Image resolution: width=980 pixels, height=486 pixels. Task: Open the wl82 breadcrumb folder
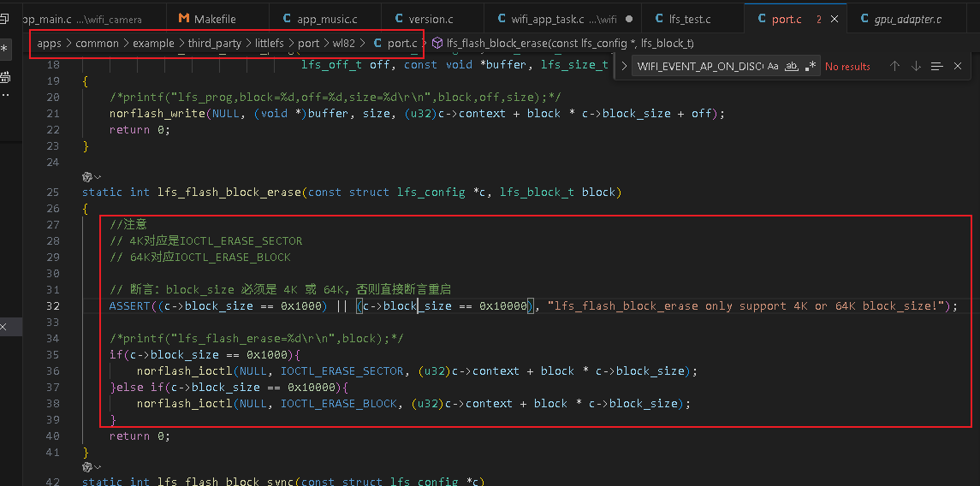pyautogui.click(x=345, y=43)
